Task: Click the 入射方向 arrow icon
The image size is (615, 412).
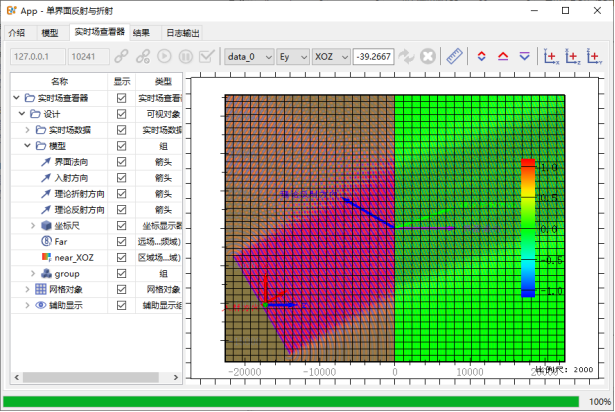Action: click(x=46, y=178)
